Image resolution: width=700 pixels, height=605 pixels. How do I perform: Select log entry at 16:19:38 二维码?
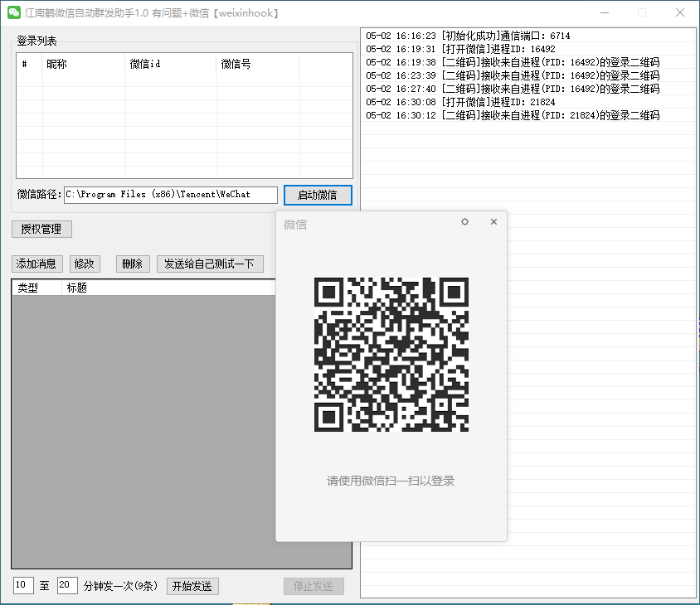click(513, 62)
